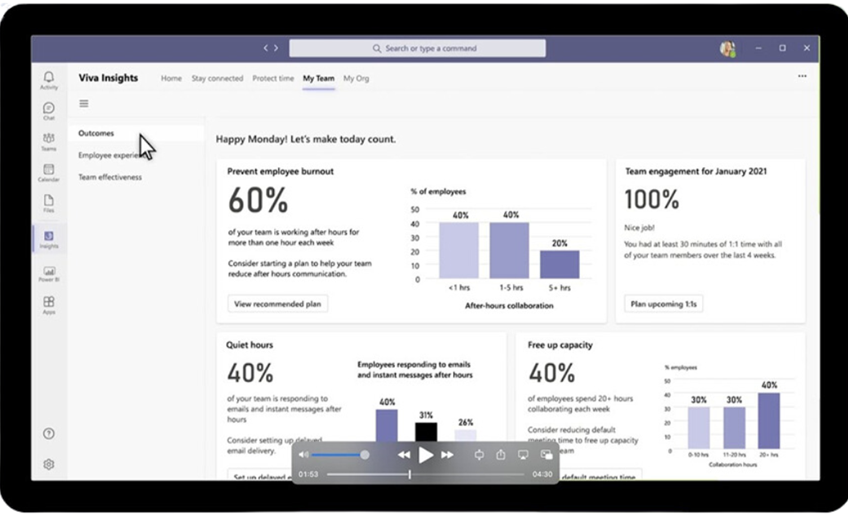Click the 60% burnout statistic
Viewport: 848px width, 514px height.
tap(258, 200)
